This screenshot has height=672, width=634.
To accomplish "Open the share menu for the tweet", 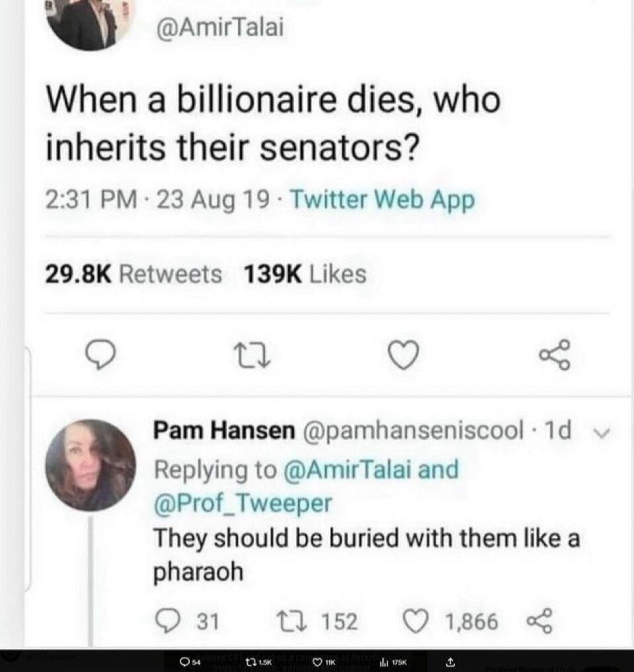I will 555,356.
